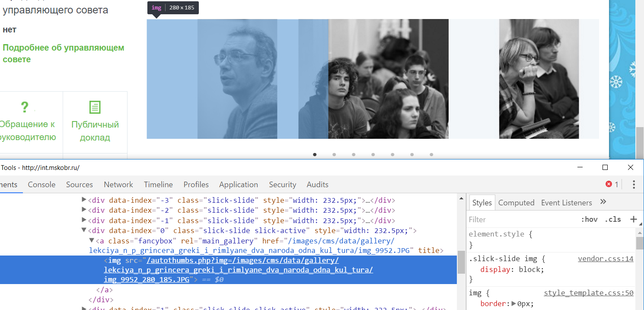The height and width of the screenshot is (310, 644).
Task: Open the Console tab
Action: coord(41,185)
